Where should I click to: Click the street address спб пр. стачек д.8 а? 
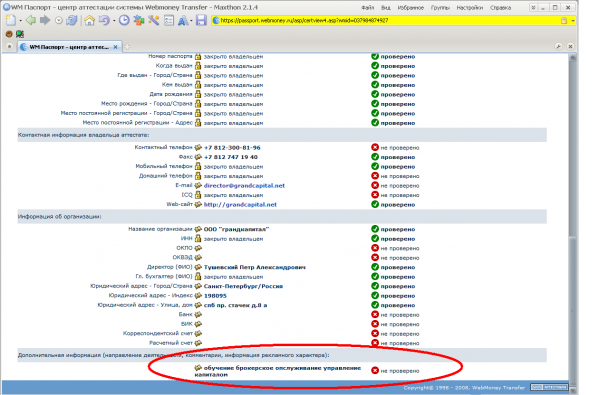coord(235,305)
